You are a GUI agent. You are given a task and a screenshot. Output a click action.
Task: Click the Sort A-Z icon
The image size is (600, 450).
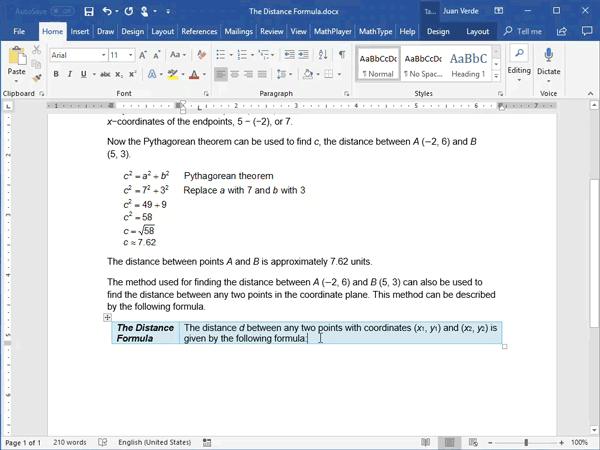click(323, 55)
